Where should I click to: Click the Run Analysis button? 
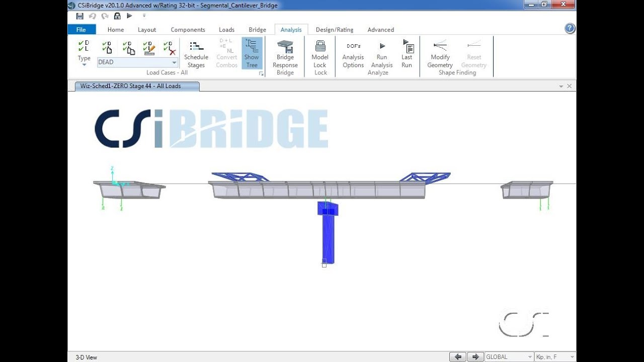382,54
